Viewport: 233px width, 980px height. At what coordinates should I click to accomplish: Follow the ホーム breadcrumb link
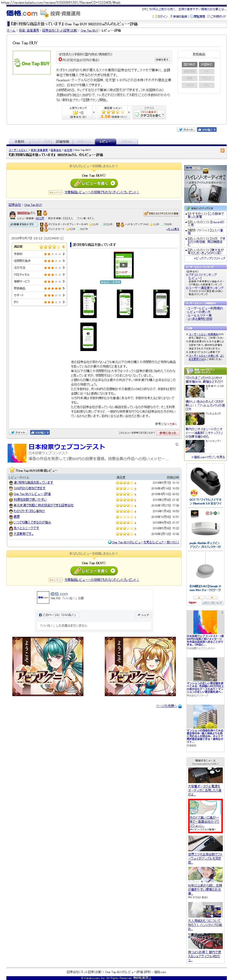tap(11, 30)
